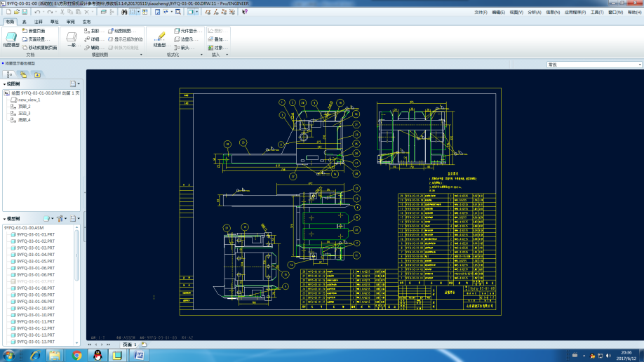
Task: Open QQ penguin app from taskbar
Action: click(x=98, y=355)
